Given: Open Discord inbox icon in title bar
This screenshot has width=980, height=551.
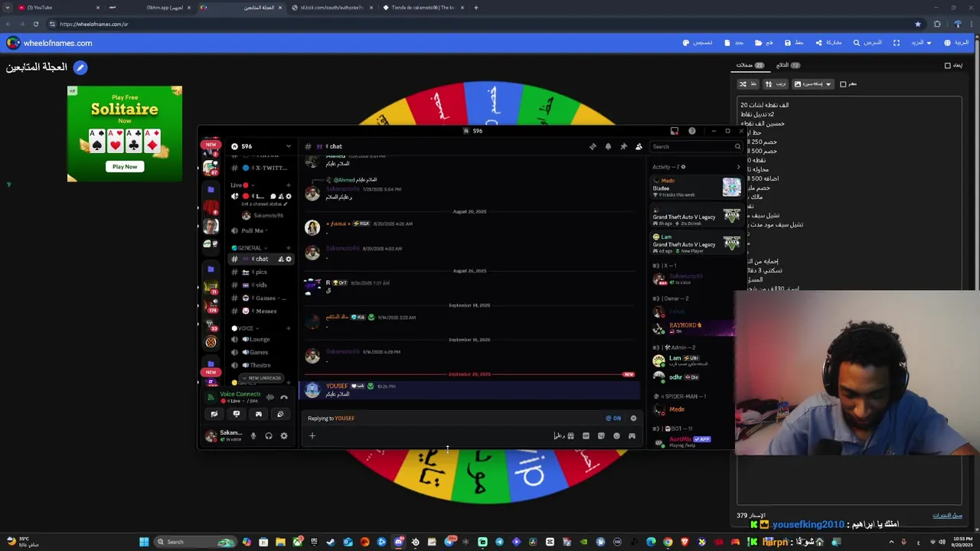Looking at the screenshot, I should tap(675, 131).
